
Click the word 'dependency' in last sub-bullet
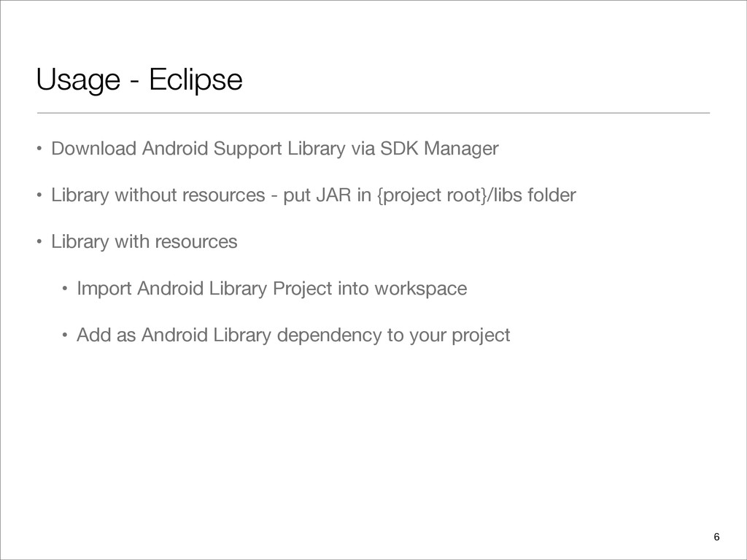(329, 335)
